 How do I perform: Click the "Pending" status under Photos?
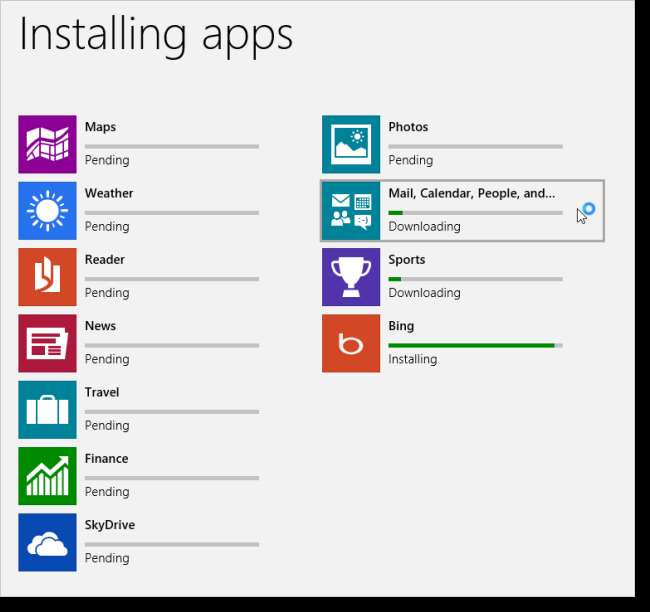point(411,160)
